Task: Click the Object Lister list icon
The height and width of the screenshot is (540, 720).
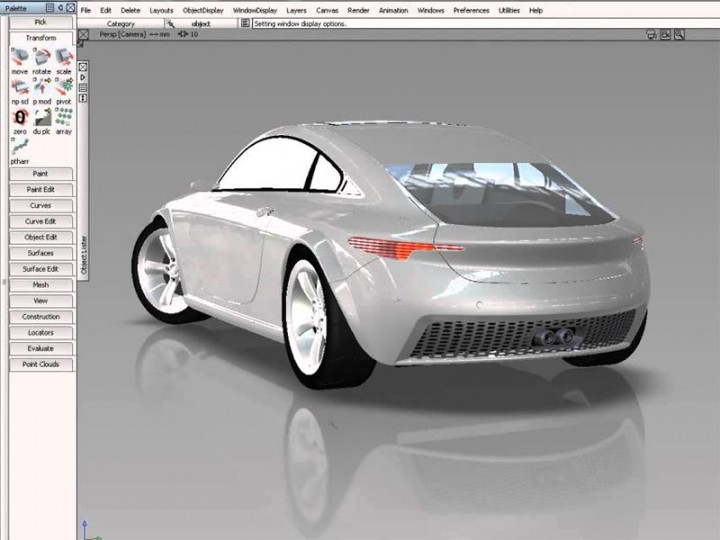Action: click(x=83, y=88)
